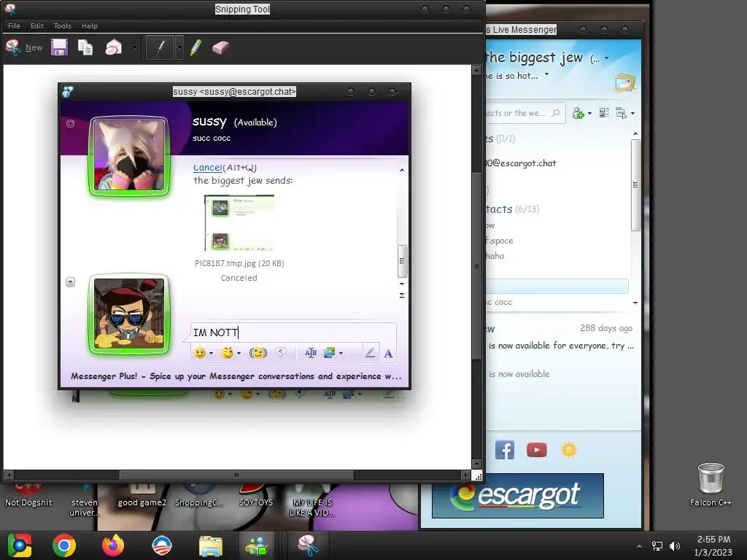Screen dimensions: 747x560
Task: Open Send Snip dropdown arrow
Action: tap(135, 47)
